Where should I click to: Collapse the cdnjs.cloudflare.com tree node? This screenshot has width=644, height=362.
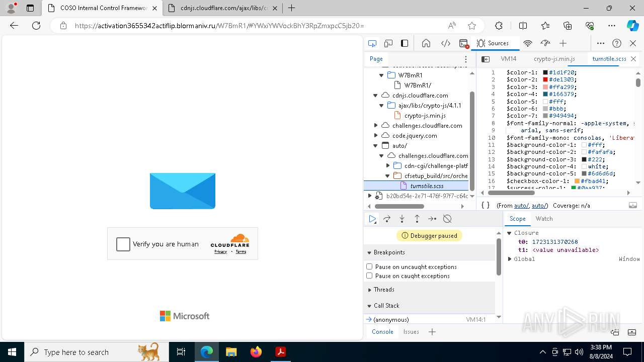375,95
